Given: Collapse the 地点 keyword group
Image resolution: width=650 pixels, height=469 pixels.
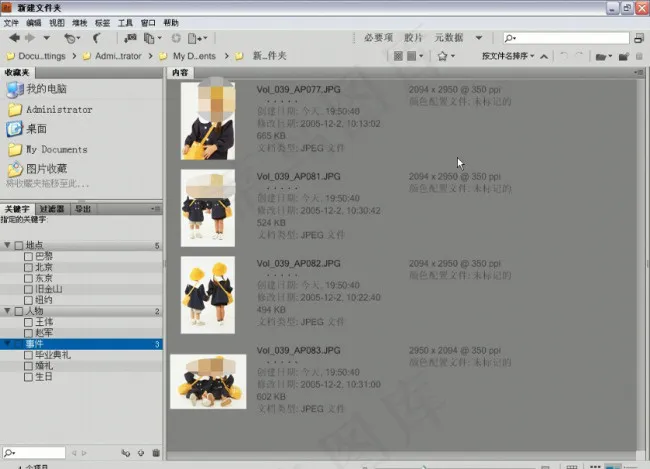Looking at the screenshot, I should [7, 245].
